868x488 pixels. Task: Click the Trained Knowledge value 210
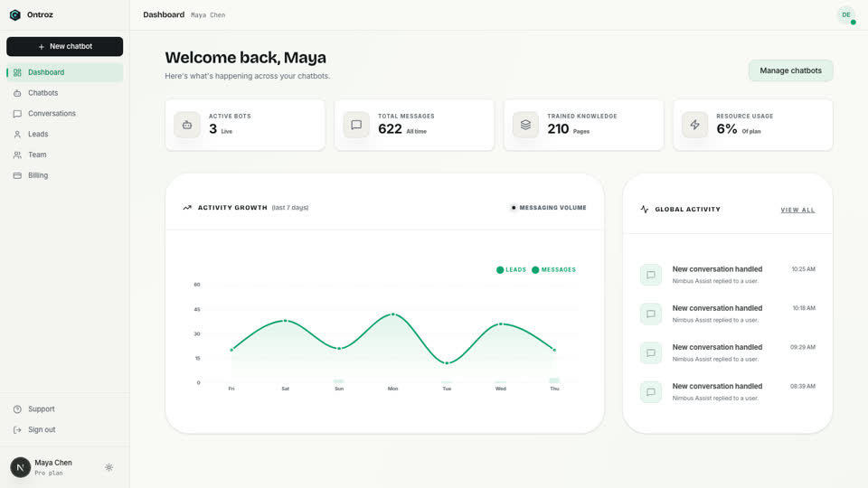(558, 129)
